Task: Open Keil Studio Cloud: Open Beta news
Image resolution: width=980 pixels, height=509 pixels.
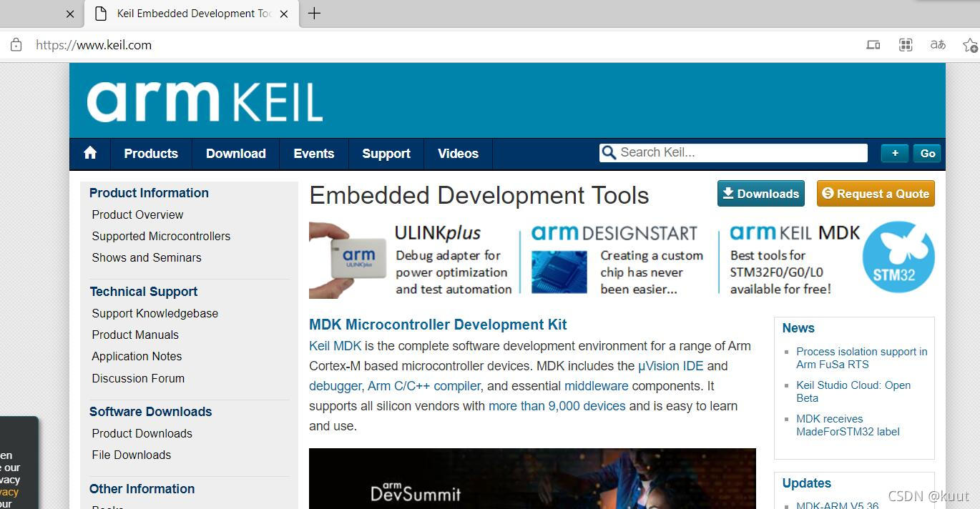Action: (853, 391)
